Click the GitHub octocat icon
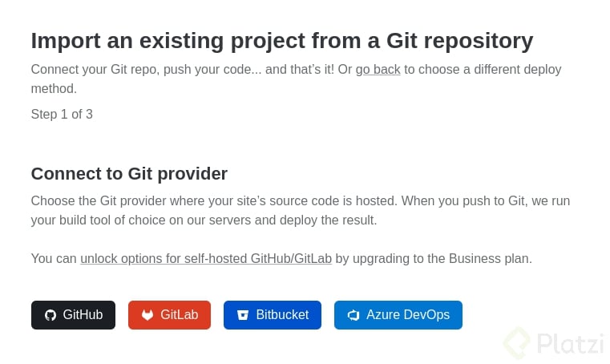Viewport: 610px width, 364px height. (x=50, y=315)
